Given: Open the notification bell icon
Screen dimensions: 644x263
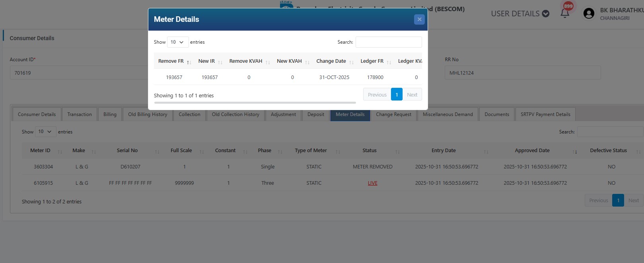Looking at the screenshot, I should (565, 13).
